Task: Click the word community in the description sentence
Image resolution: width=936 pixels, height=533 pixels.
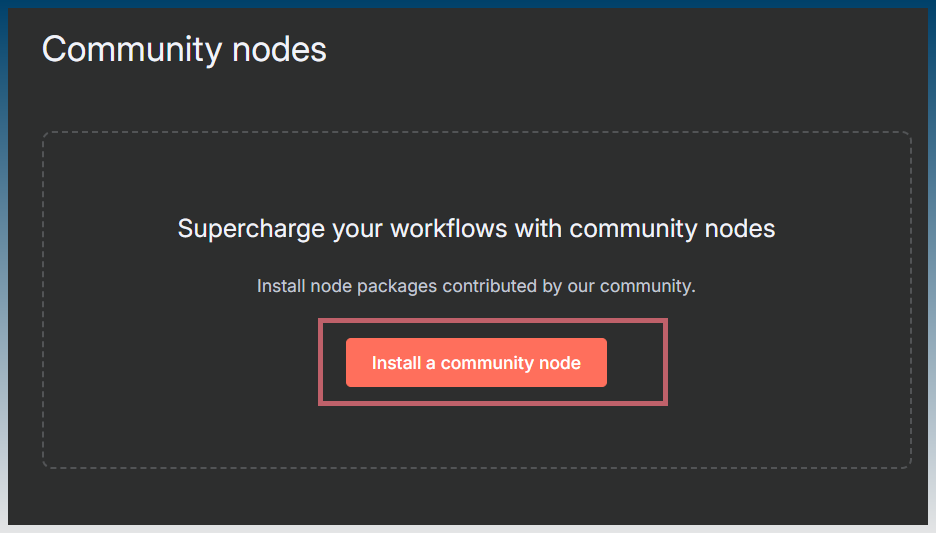Action: click(645, 286)
